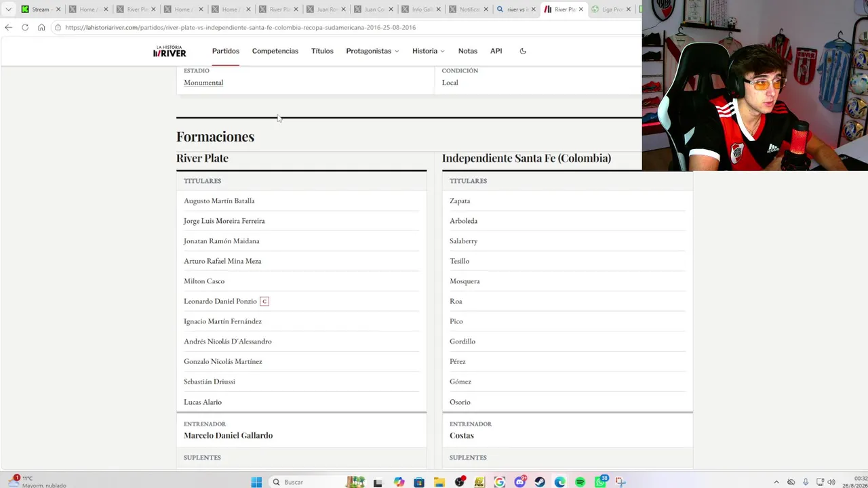Open coach Marcelo Daniel Gallardo link
Viewport: 868px width, 488px height.
pos(229,435)
